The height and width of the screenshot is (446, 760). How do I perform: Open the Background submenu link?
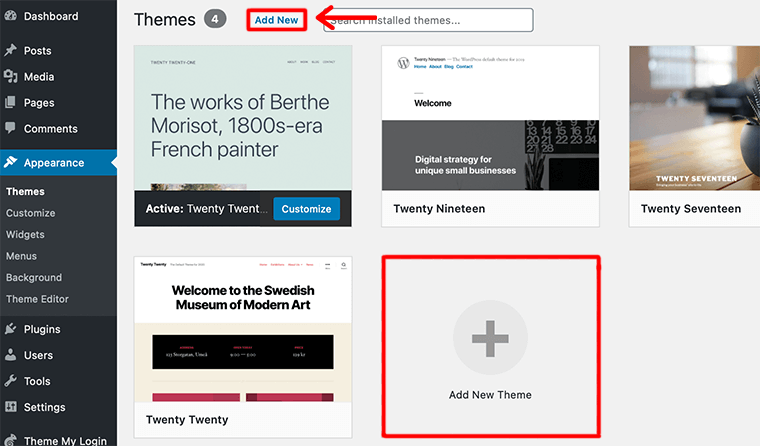pos(34,277)
